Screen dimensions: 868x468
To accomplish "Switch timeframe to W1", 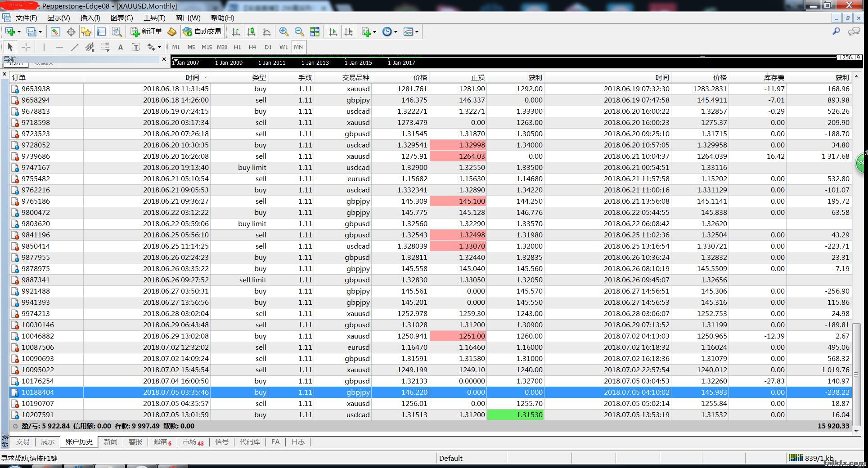I will click(283, 47).
